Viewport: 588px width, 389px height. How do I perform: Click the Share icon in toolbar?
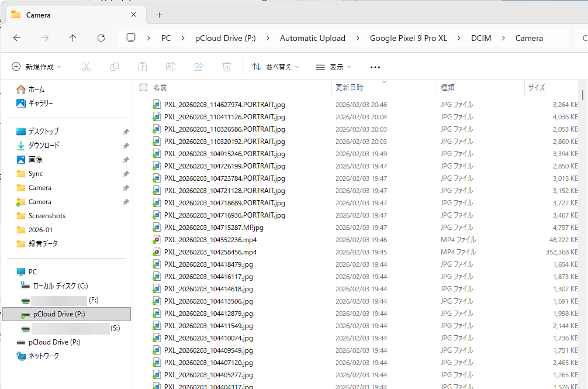click(199, 67)
